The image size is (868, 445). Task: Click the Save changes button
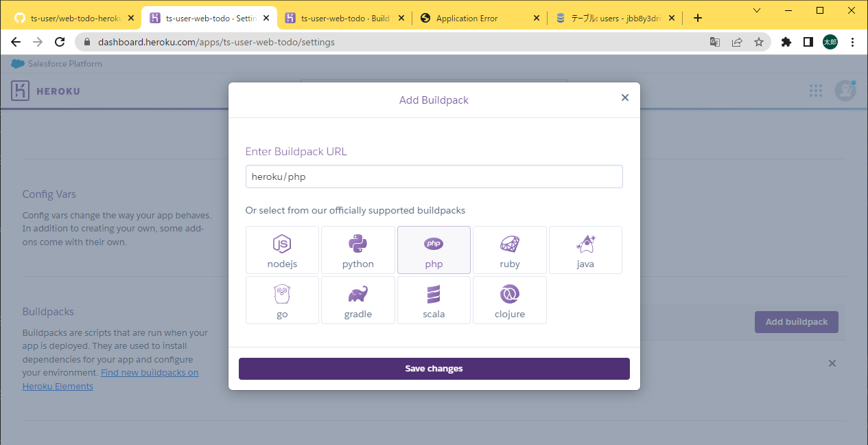(x=434, y=369)
